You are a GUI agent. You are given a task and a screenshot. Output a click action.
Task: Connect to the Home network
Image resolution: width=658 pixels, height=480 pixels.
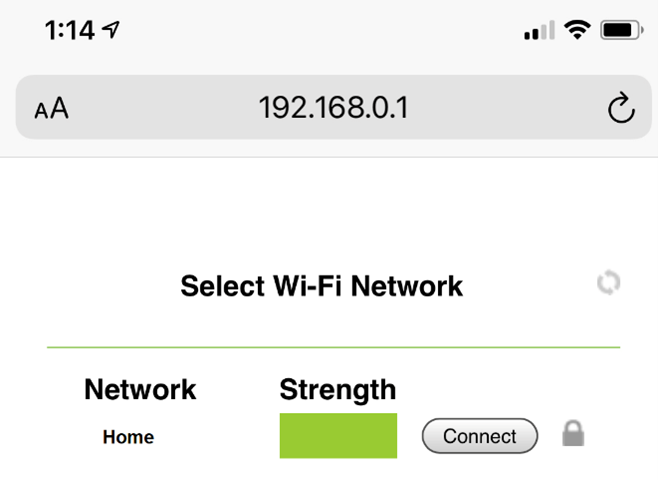[480, 436]
